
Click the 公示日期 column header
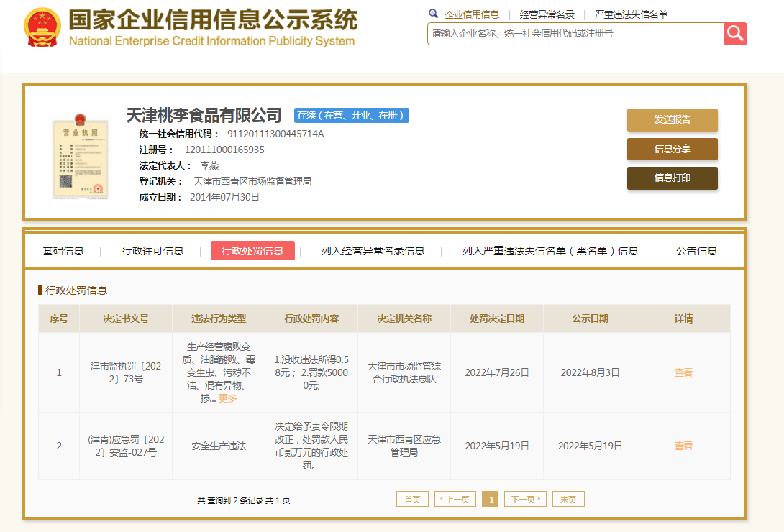click(x=590, y=318)
